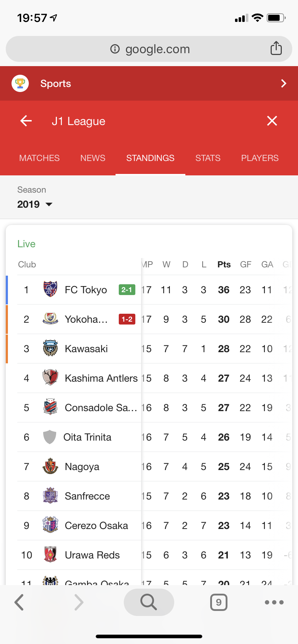Close the J1 League panel
Screen dimensions: 298x644
tap(272, 121)
